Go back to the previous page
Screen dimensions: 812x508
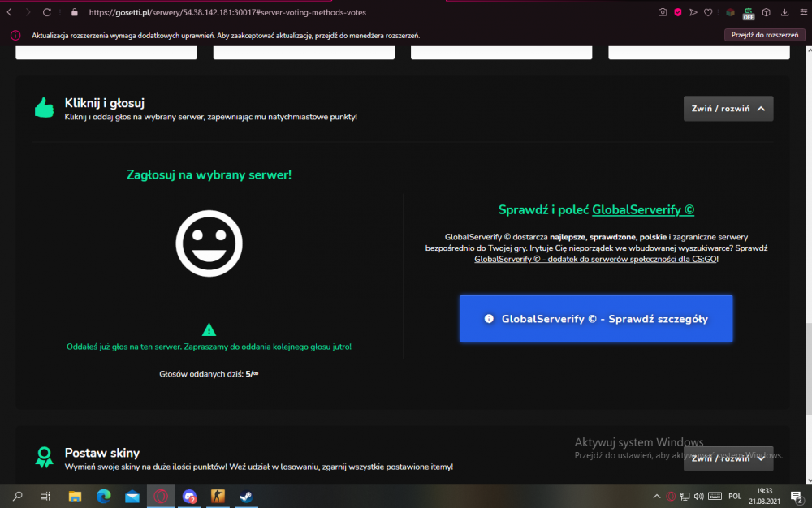9,12
